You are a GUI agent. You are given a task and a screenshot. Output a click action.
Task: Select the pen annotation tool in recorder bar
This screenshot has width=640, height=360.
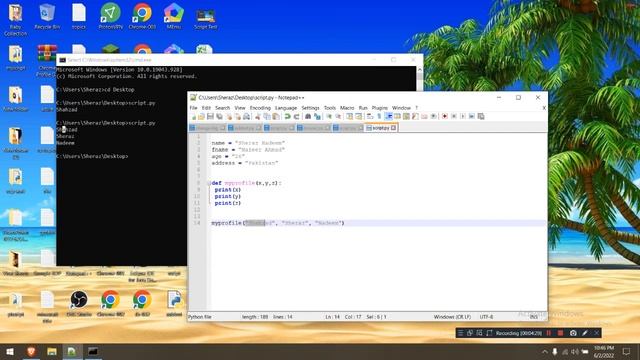click(585, 333)
